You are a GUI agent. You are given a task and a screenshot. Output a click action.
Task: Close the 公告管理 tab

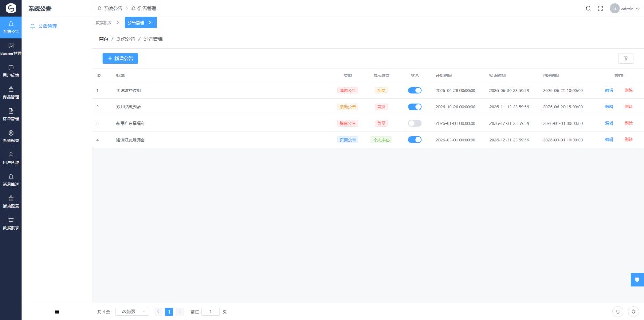pos(150,23)
